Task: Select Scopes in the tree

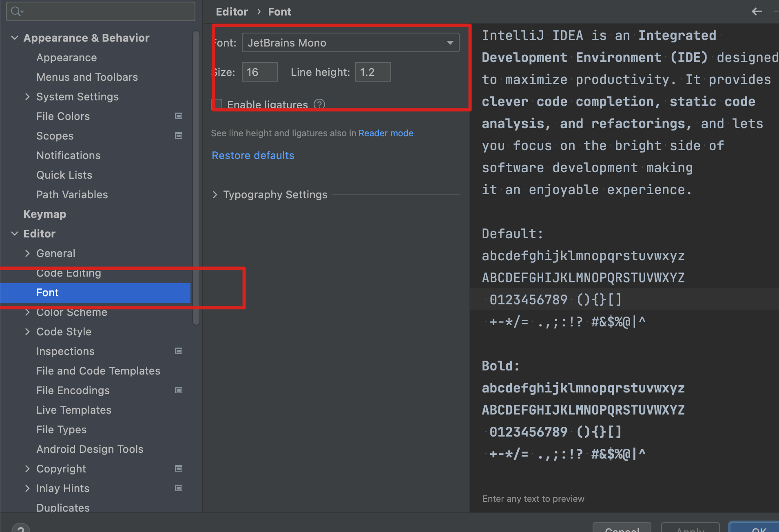Action: point(55,136)
